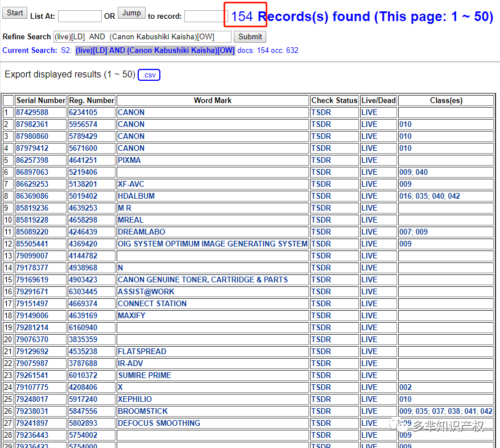
Task: Open the ASSIST@WORK word mark
Action: click(146, 292)
